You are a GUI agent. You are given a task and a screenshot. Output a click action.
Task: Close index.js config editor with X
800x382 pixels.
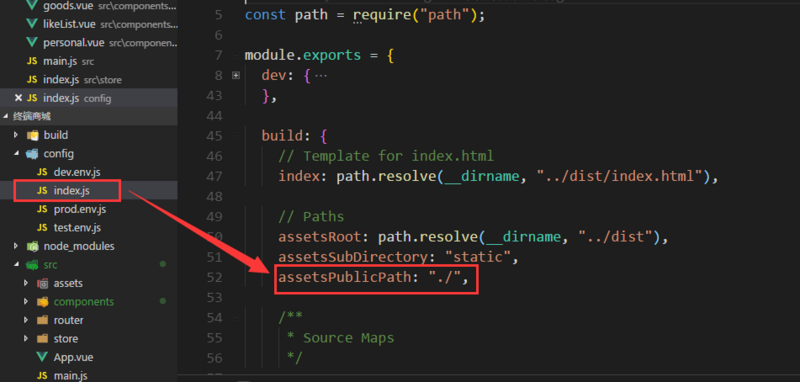pos(18,98)
